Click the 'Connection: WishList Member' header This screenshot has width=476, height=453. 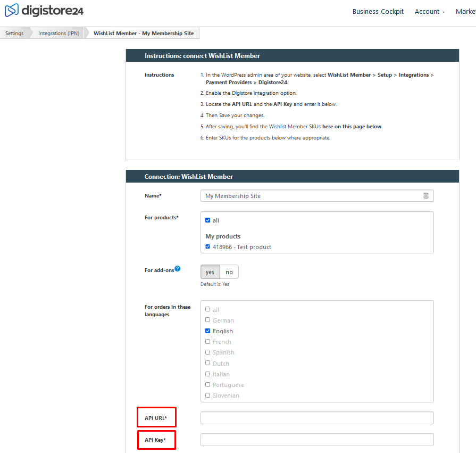293,177
